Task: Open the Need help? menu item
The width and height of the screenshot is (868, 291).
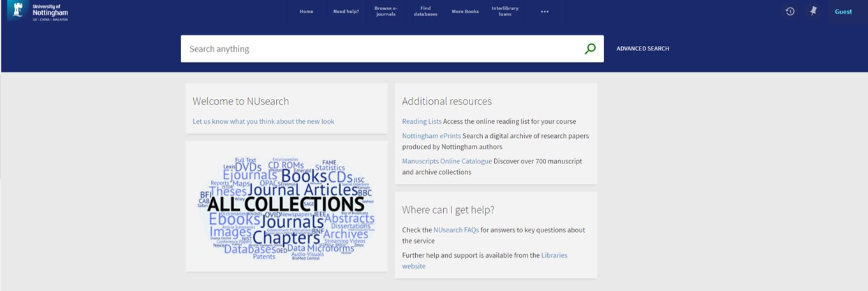Action: pos(346,11)
